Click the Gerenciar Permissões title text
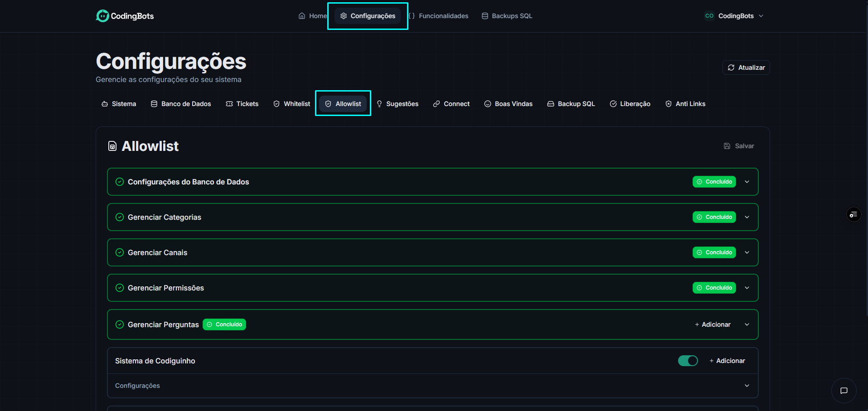868x411 pixels. (x=166, y=288)
